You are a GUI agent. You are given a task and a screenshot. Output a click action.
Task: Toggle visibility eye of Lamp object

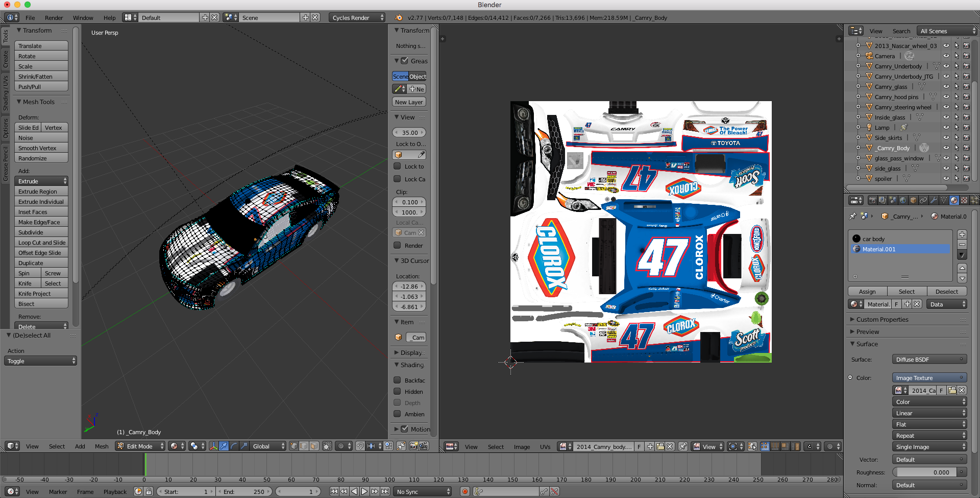click(x=946, y=127)
